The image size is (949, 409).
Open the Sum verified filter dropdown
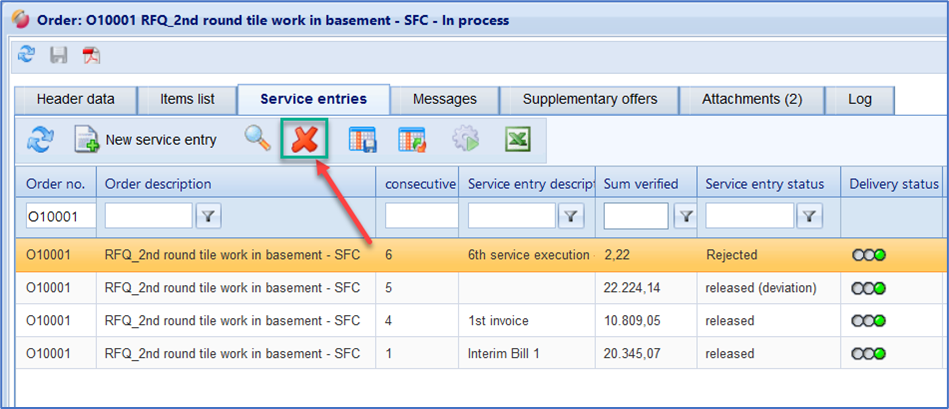pos(685,215)
